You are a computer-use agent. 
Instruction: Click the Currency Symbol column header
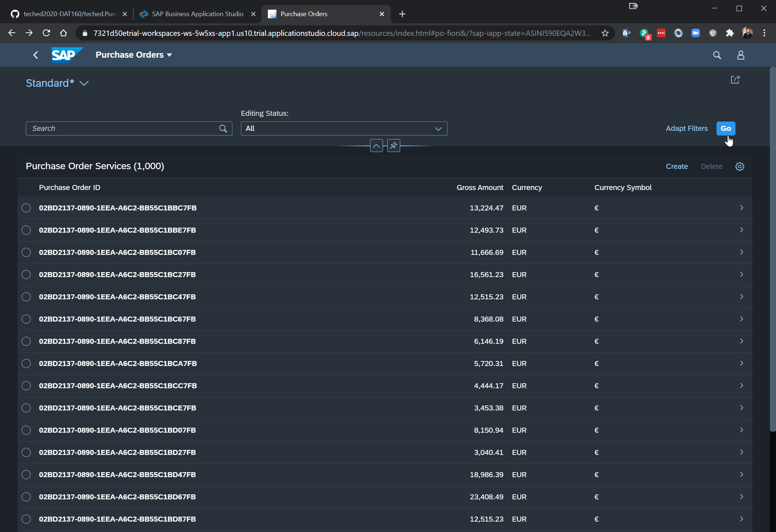[623, 187]
